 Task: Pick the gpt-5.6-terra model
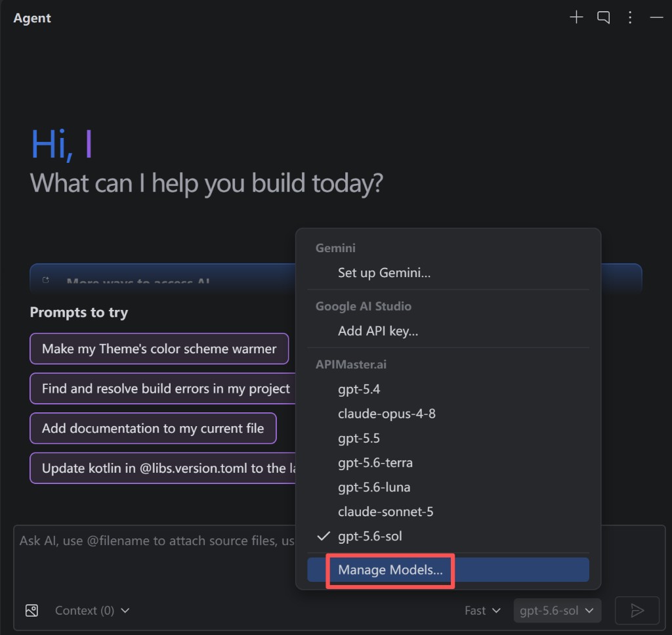(x=448, y=462)
